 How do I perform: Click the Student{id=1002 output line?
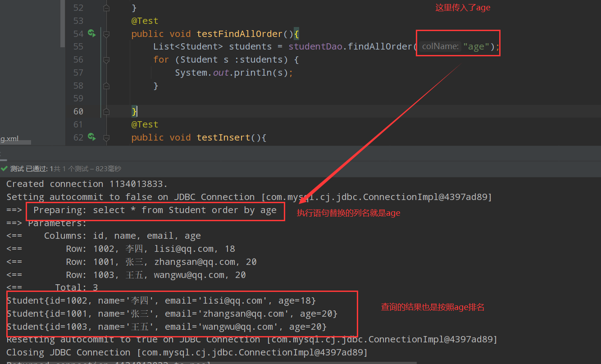(161, 300)
